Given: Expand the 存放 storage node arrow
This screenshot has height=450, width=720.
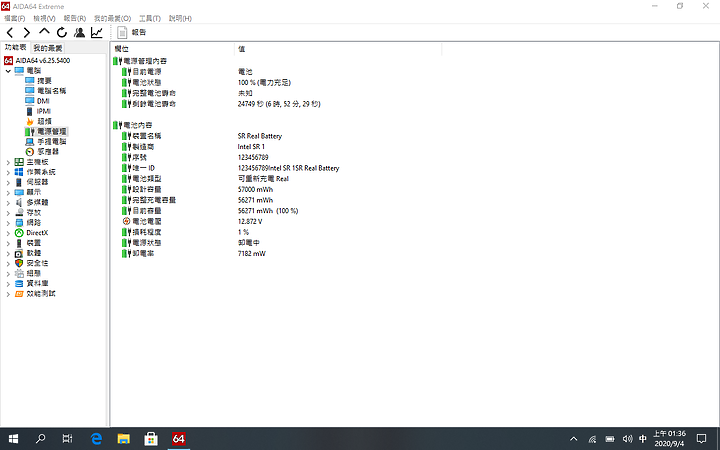Looking at the screenshot, I should (8, 213).
